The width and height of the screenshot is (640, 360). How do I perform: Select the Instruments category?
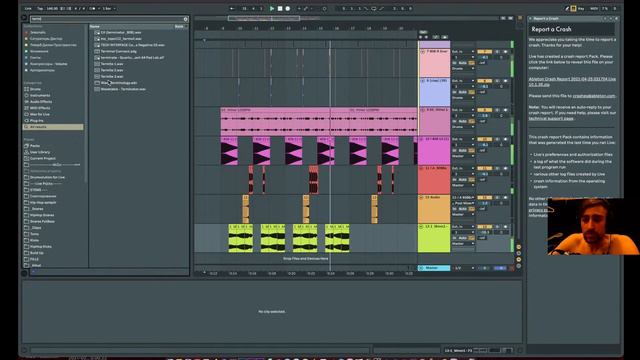pos(40,96)
